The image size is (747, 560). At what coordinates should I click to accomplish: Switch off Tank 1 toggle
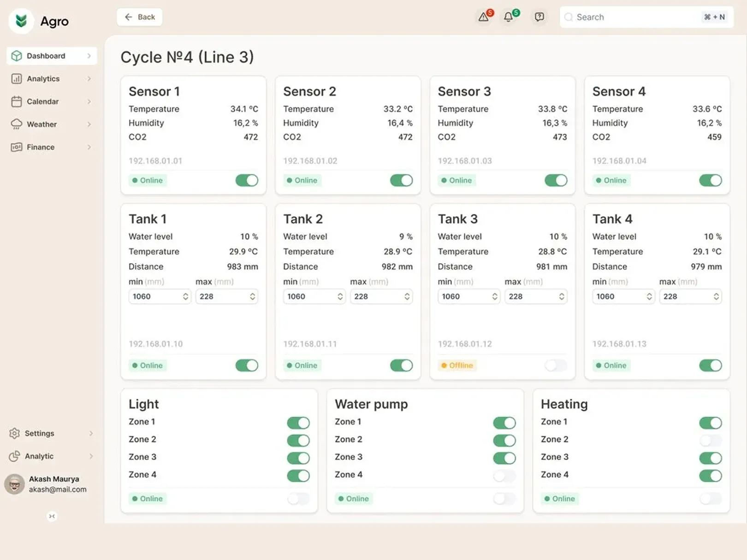247,365
